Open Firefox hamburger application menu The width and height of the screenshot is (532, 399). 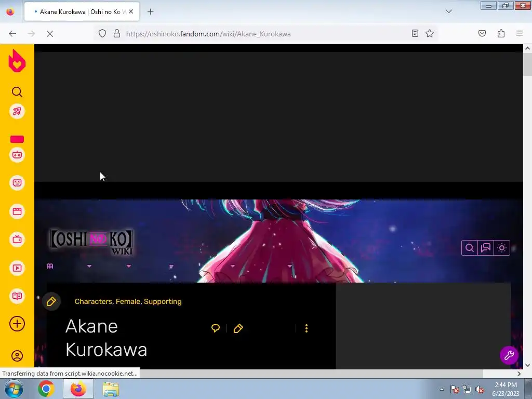pos(520,33)
